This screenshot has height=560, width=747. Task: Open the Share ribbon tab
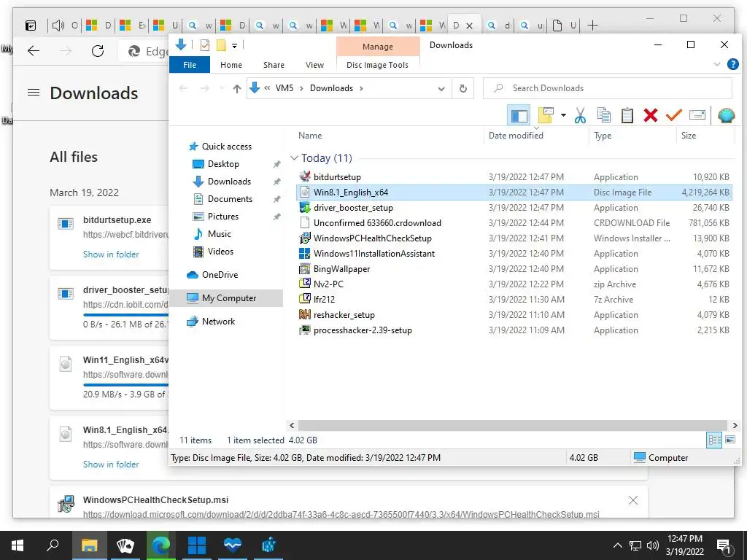274,65
